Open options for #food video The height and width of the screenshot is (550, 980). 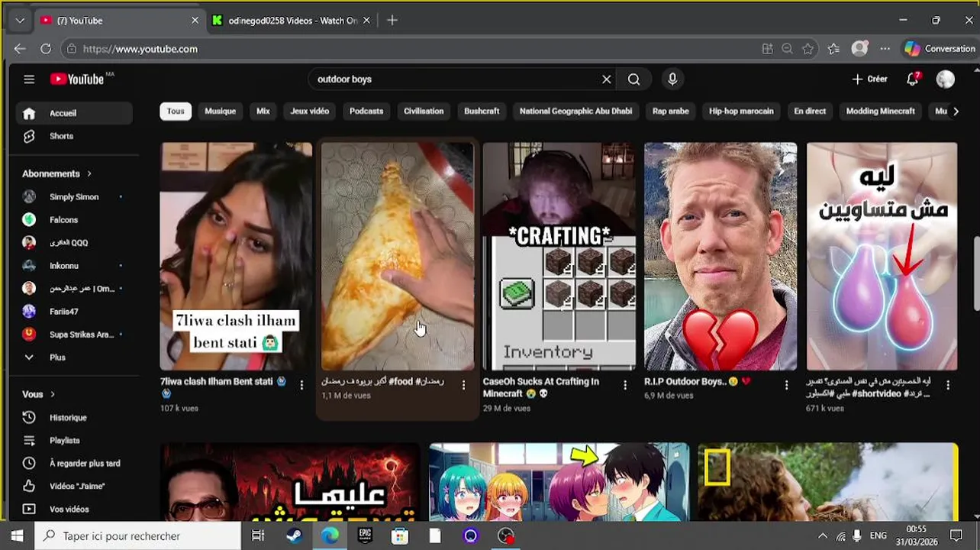tap(463, 385)
